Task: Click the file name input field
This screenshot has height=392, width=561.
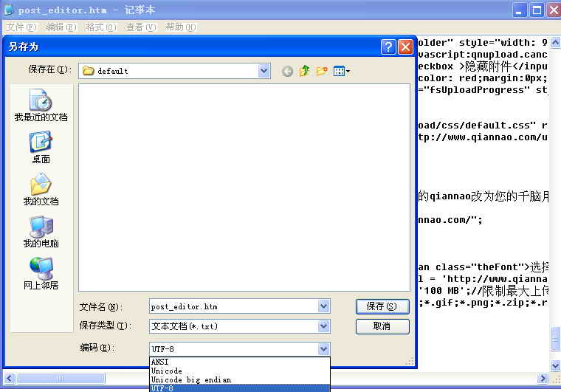Action: point(234,306)
